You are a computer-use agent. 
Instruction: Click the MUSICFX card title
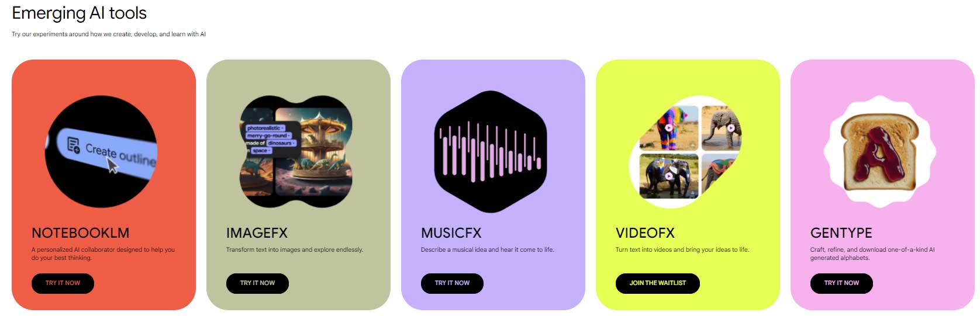pos(451,233)
